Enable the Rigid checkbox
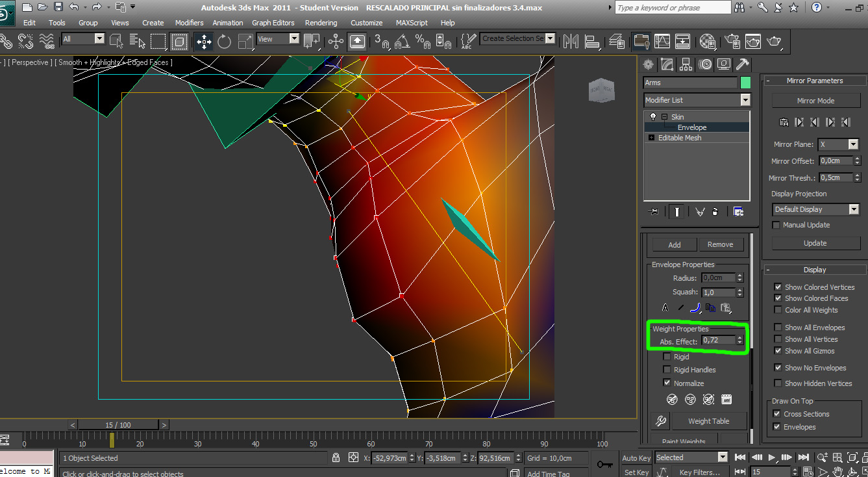 667,357
